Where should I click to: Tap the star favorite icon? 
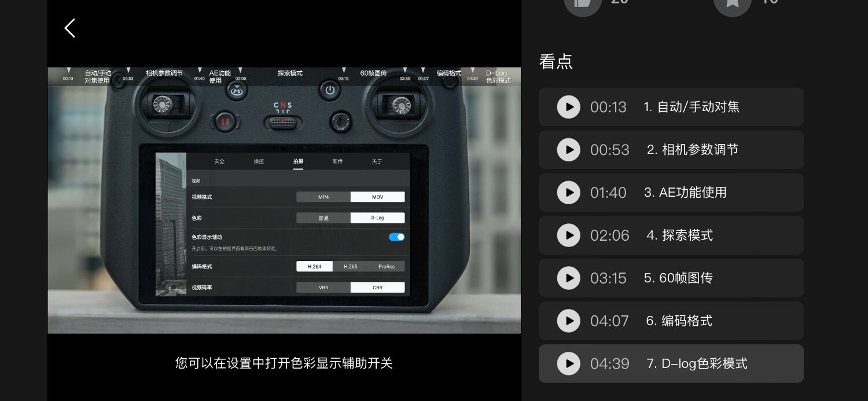pyautogui.click(x=732, y=3)
